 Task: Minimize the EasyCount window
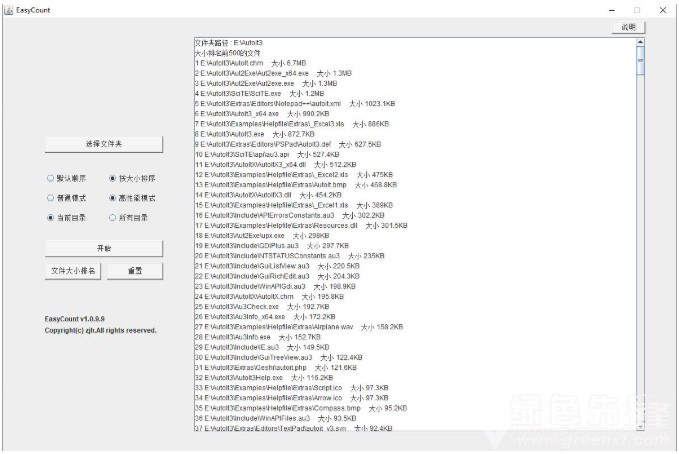tap(612, 10)
